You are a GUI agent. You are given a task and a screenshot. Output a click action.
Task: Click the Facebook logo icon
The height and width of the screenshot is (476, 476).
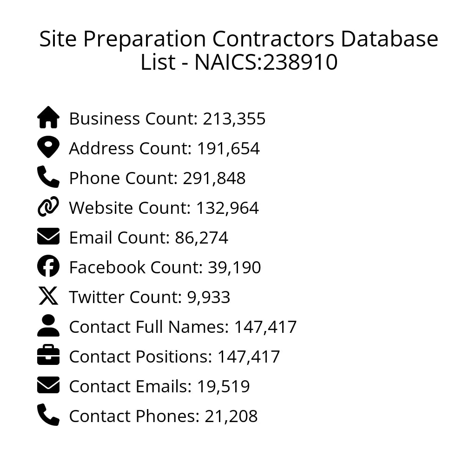pos(48,266)
